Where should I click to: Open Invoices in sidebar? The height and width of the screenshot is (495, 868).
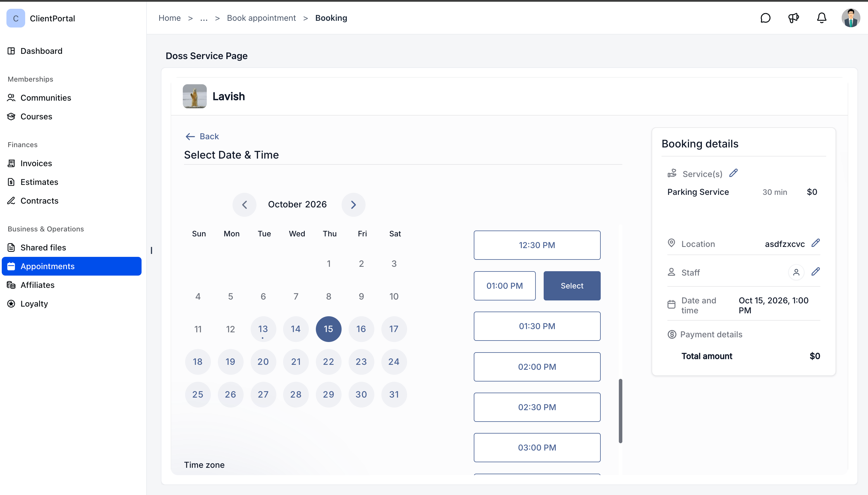coord(72,164)
